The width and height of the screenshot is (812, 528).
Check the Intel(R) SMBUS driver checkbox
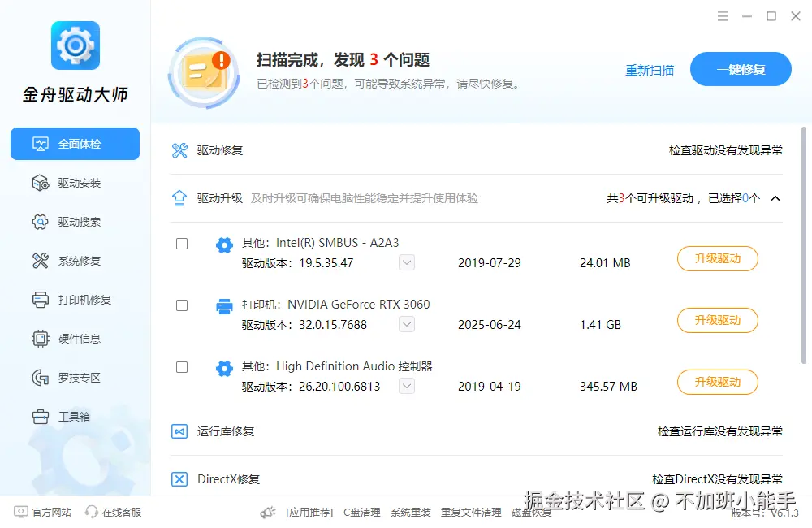coord(182,244)
